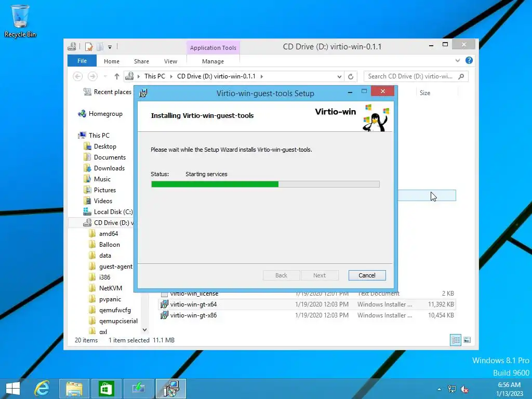
Task: Open the Balloon folder in tree
Action: [104, 244]
